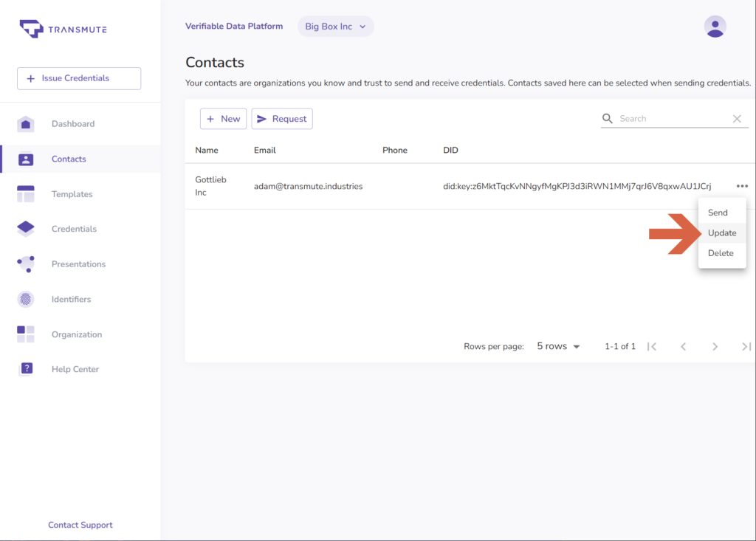Open the three-dot menu for Gottlieb Inc
Screen dimensions: 756x541
[x=742, y=186]
